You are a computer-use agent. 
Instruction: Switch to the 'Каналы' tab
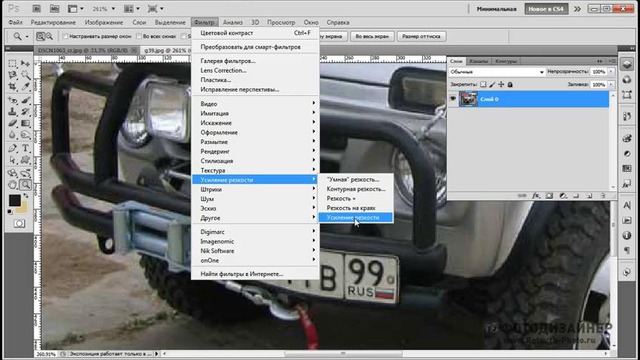pos(478,61)
